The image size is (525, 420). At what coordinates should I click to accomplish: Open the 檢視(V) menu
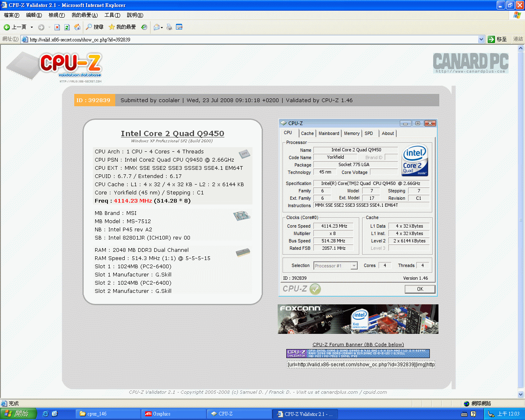pyautogui.click(x=57, y=15)
